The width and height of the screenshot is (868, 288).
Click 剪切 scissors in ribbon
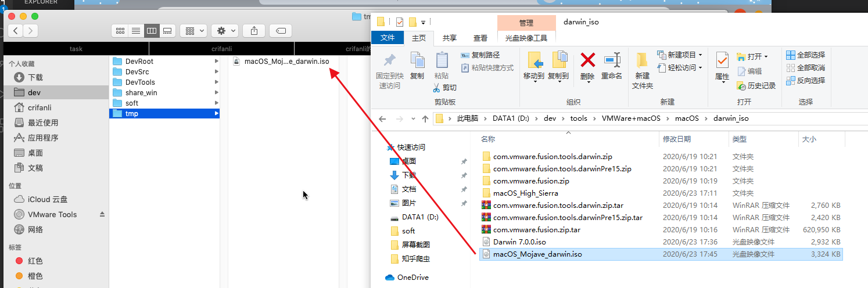pos(445,88)
